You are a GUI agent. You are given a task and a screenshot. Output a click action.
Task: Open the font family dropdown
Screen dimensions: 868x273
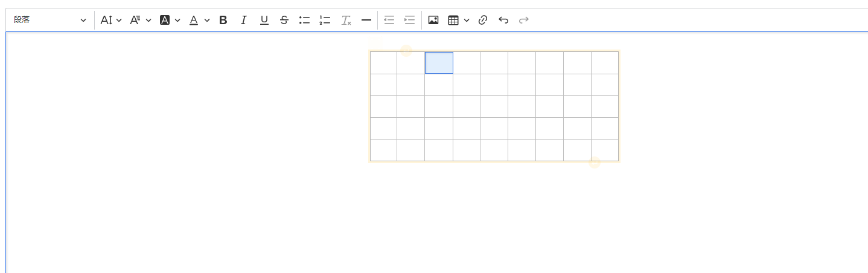click(x=141, y=20)
